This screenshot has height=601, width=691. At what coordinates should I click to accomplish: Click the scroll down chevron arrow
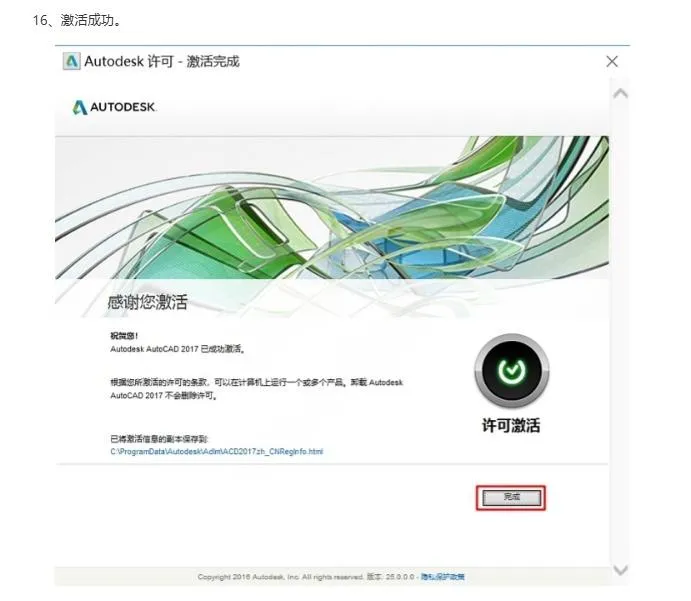tap(620, 570)
